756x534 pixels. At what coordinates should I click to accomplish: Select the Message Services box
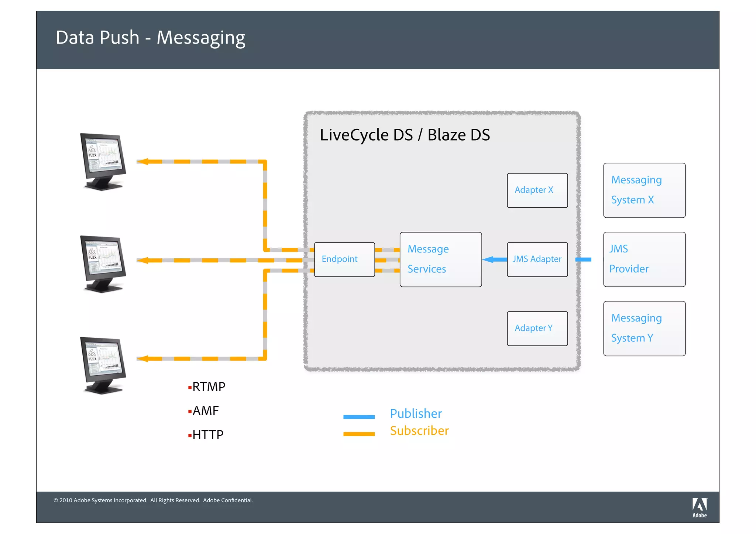pyautogui.click(x=440, y=259)
